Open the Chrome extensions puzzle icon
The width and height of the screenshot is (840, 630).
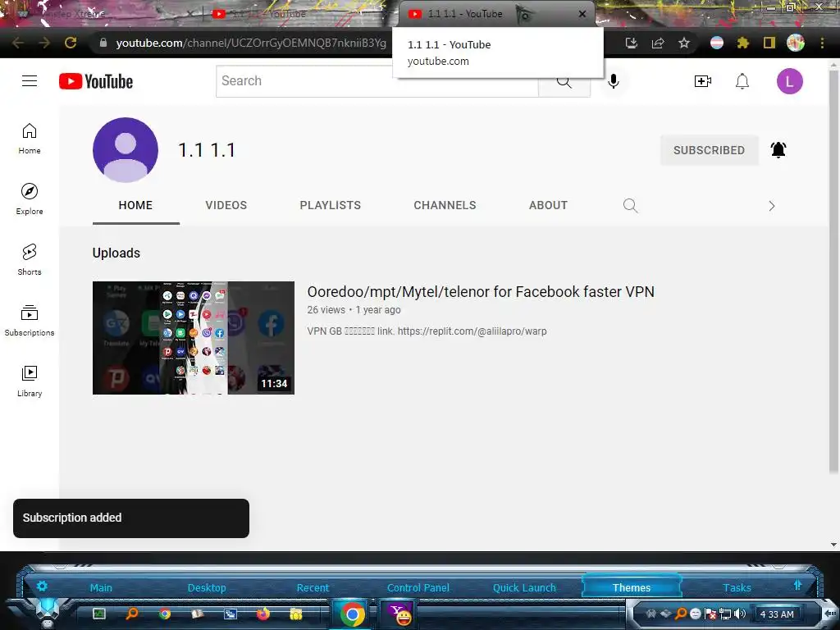pos(742,43)
